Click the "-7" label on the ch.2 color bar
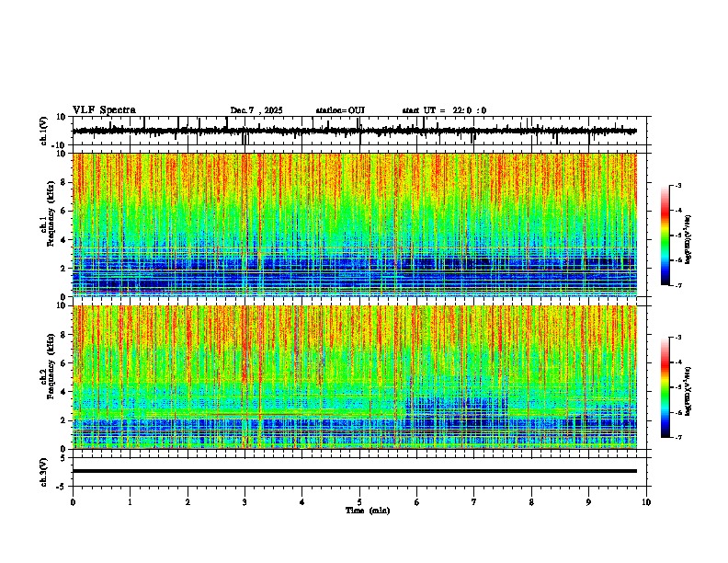 [x=677, y=438]
